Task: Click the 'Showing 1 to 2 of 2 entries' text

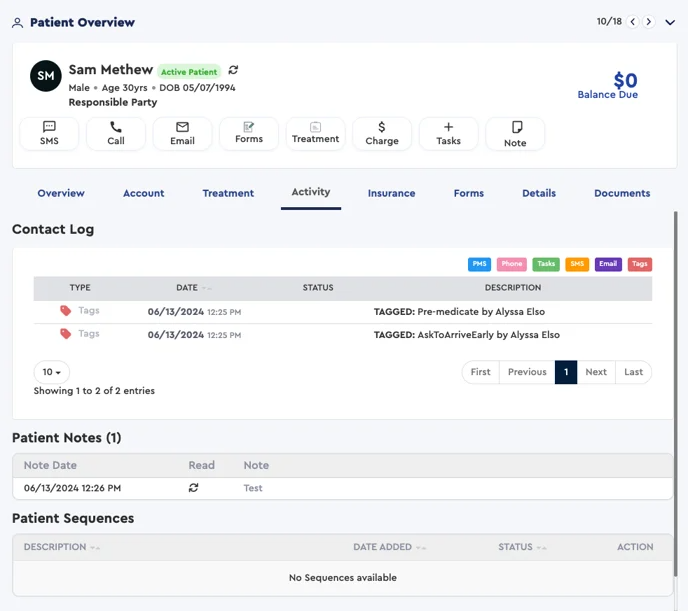Action: (x=94, y=391)
